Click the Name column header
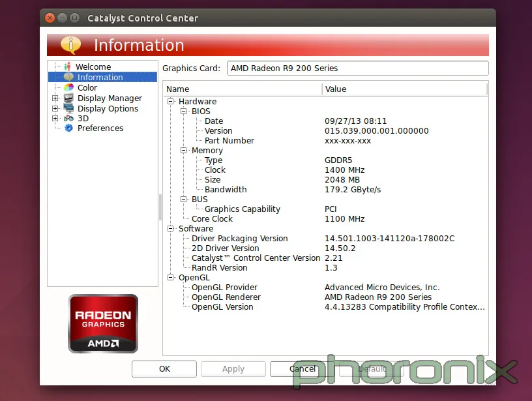Screen dimensions: 532x401 click(x=241, y=89)
